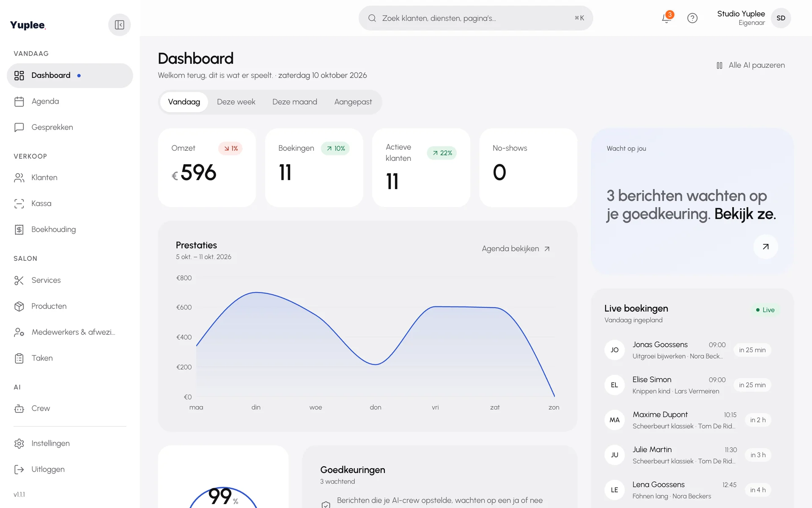Open Gesprekken chat page
Viewport: 812px width, 508px height.
(x=70, y=127)
